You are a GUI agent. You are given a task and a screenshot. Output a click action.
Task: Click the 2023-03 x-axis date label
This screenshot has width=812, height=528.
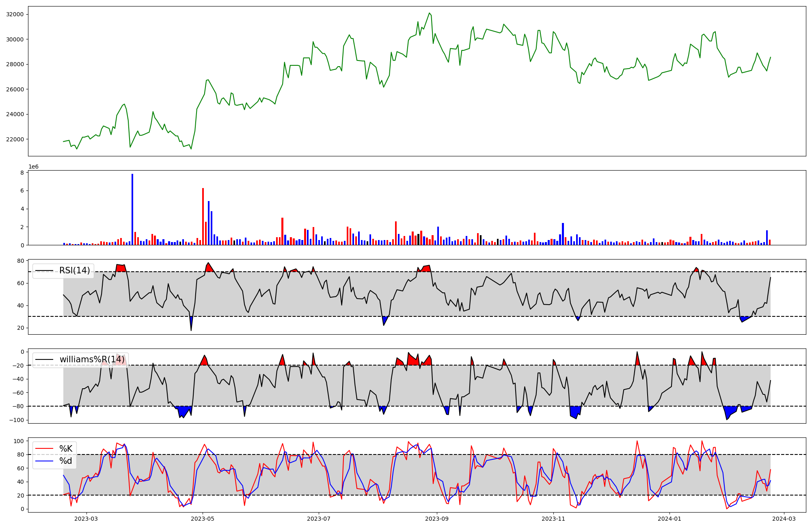pyautogui.click(x=86, y=519)
